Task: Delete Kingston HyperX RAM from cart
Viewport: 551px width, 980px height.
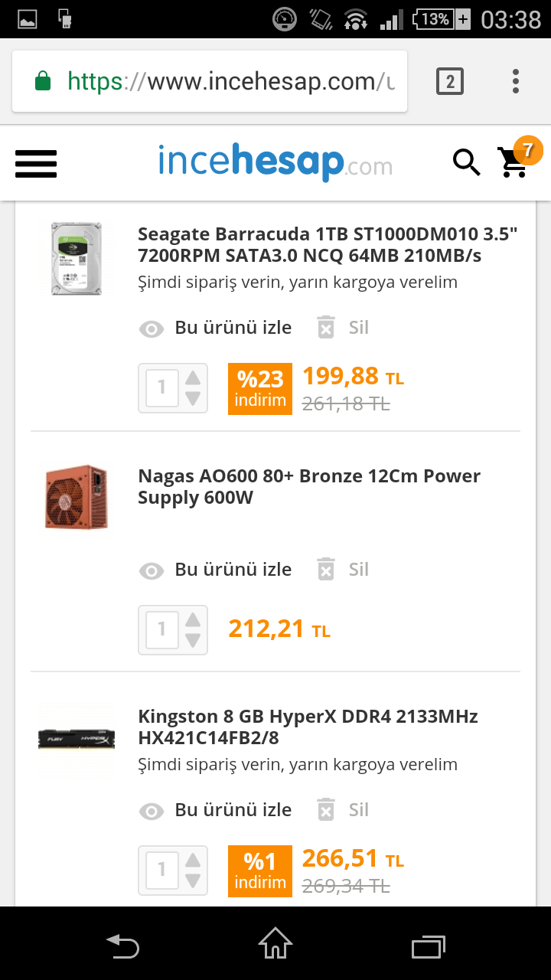Action: tap(343, 810)
